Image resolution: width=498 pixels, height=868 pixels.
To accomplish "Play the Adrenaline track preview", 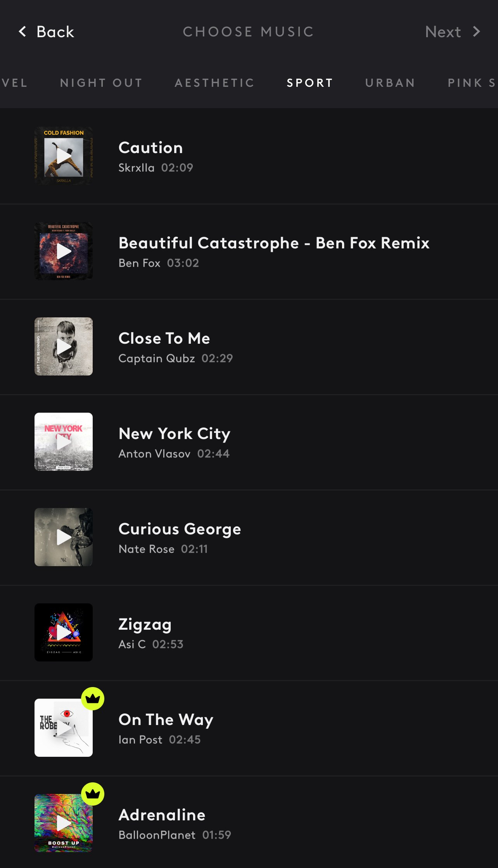I will click(x=64, y=823).
